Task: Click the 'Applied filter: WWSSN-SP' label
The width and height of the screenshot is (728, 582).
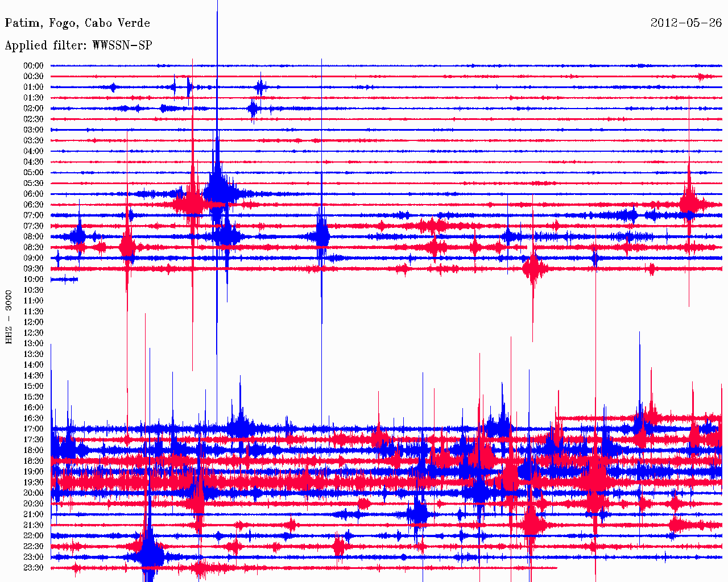Action: tap(78, 45)
